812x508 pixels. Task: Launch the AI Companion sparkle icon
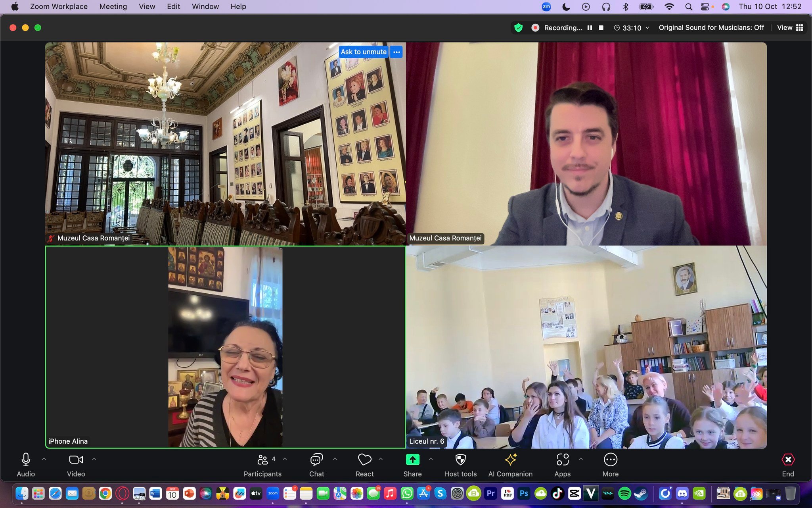coord(510,460)
